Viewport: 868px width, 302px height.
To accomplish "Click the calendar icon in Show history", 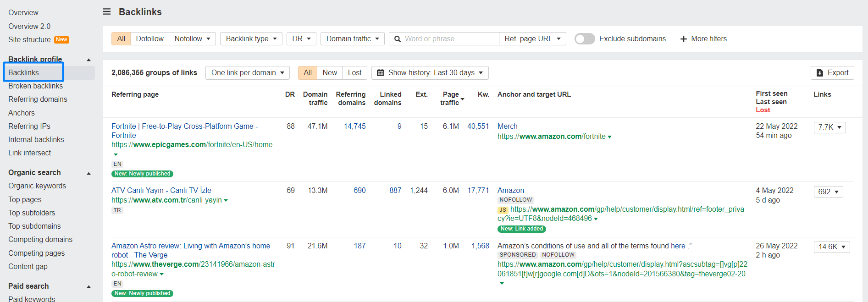I will click(x=381, y=73).
